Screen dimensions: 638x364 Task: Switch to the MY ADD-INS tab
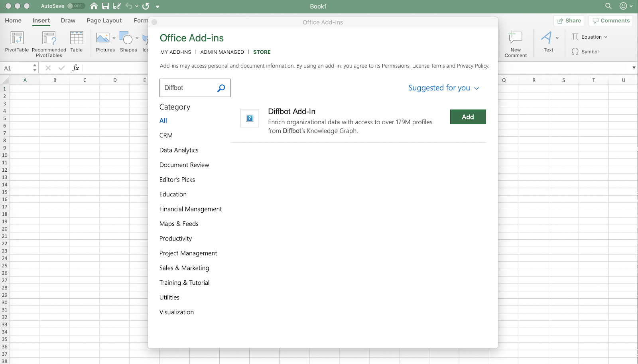176,52
